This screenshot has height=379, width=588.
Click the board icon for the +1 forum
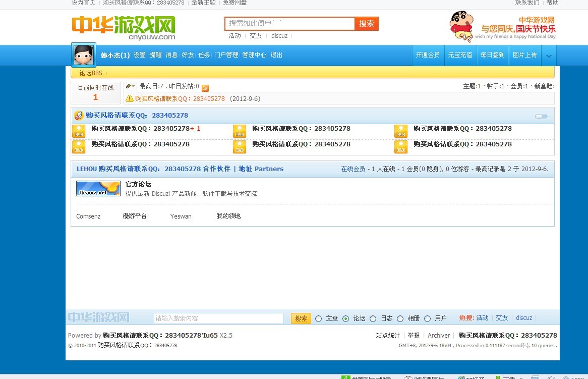tap(78, 131)
